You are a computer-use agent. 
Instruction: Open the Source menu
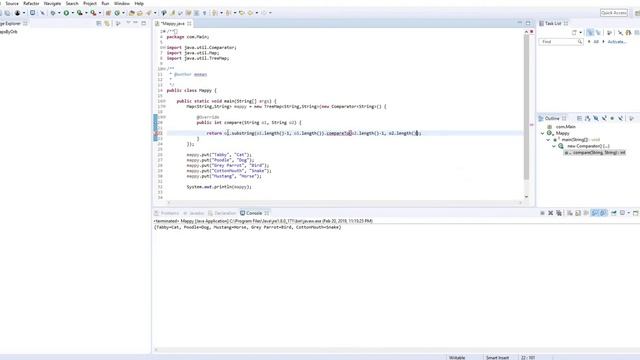click(x=12, y=3)
